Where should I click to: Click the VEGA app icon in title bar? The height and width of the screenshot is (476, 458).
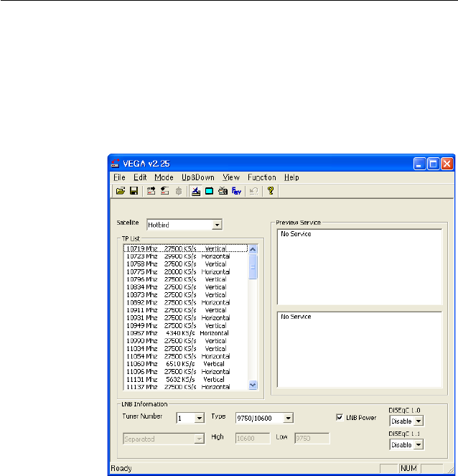116,163
